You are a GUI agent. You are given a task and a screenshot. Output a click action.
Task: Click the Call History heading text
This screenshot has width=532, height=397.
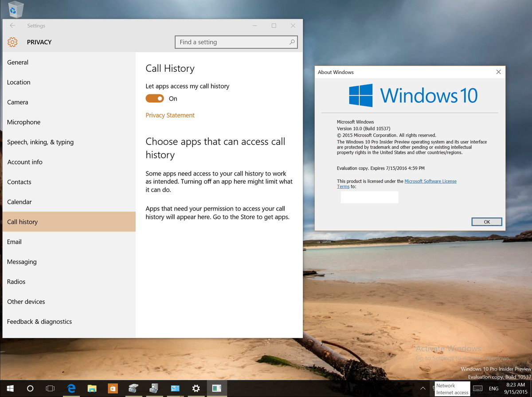pos(170,68)
